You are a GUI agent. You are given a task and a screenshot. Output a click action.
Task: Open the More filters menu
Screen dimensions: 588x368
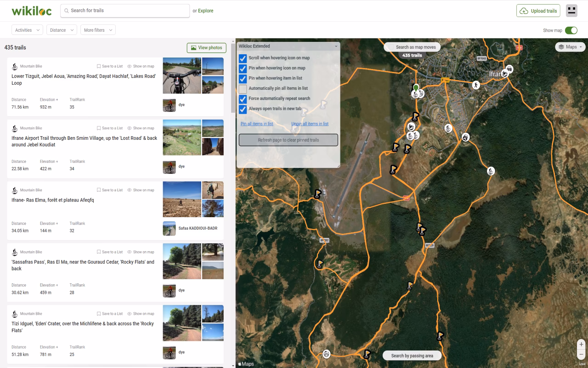(x=98, y=30)
